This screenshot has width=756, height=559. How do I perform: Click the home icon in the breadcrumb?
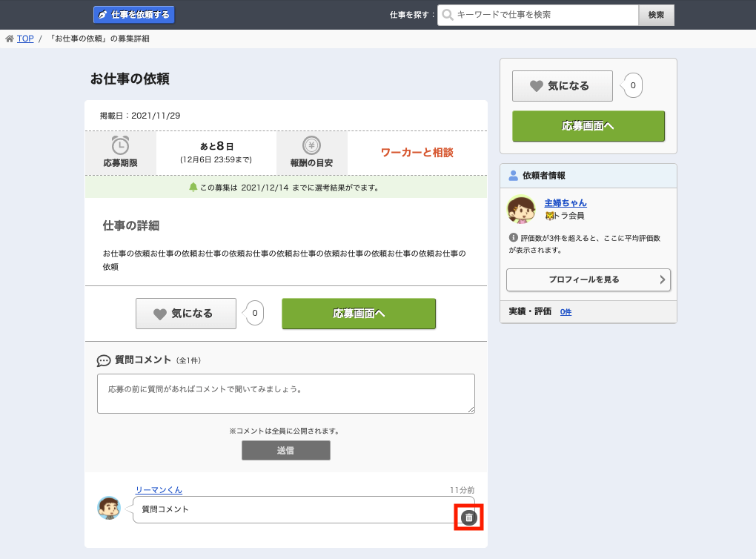pyautogui.click(x=10, y=39)
